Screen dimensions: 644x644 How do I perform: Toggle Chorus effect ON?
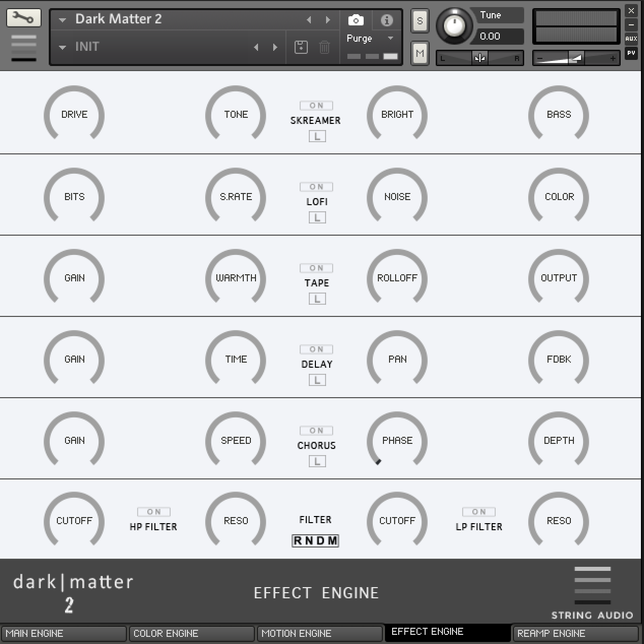316,431
